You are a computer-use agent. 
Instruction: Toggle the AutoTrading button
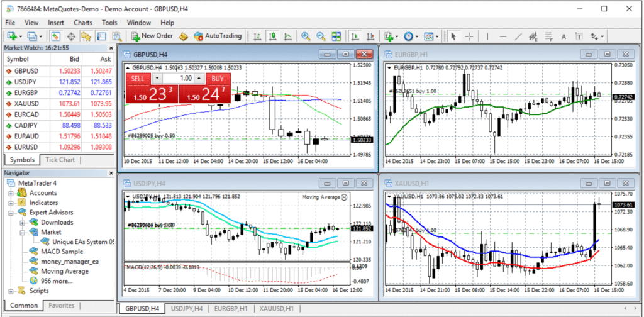[x=218, y=36]
